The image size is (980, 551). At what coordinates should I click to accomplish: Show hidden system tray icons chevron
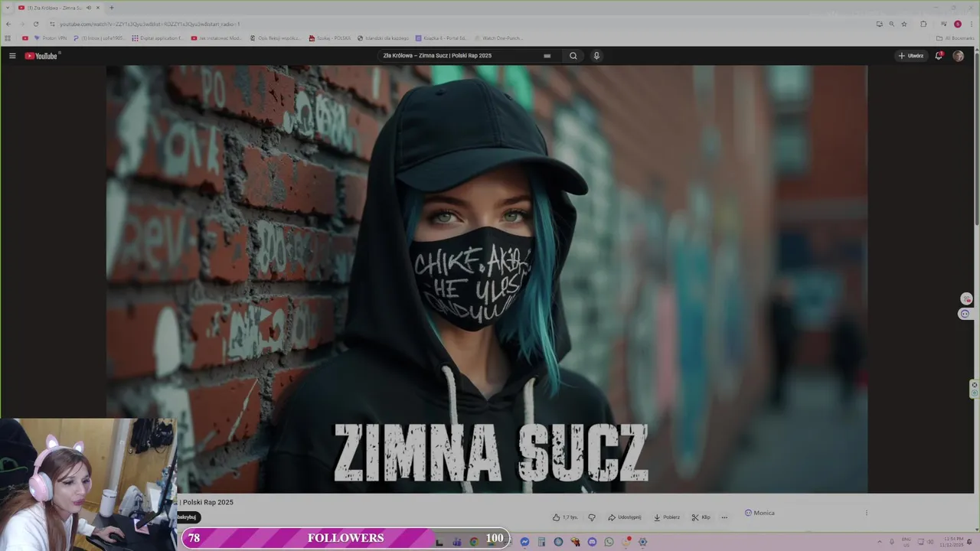[880, 542]
